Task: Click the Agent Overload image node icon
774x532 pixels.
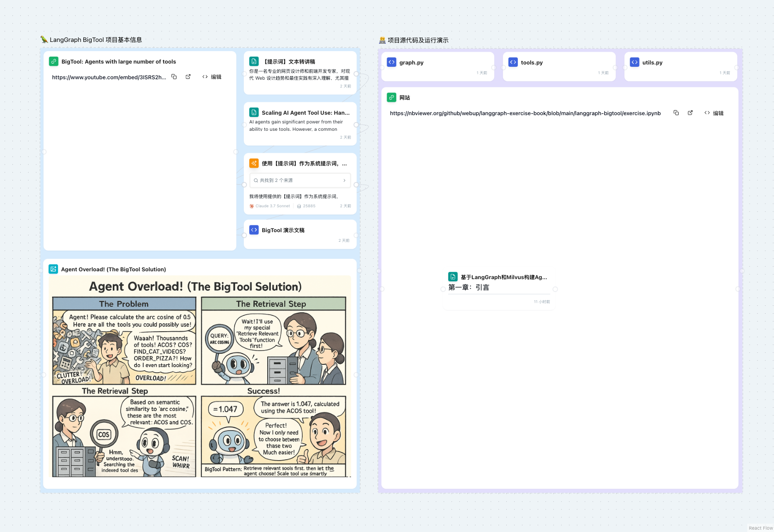Action: 53,269
